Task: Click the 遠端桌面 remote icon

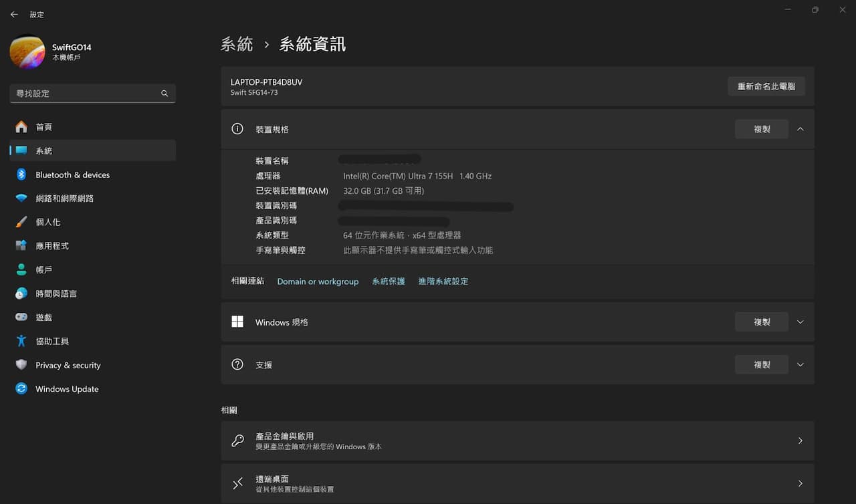Action: 237,483
